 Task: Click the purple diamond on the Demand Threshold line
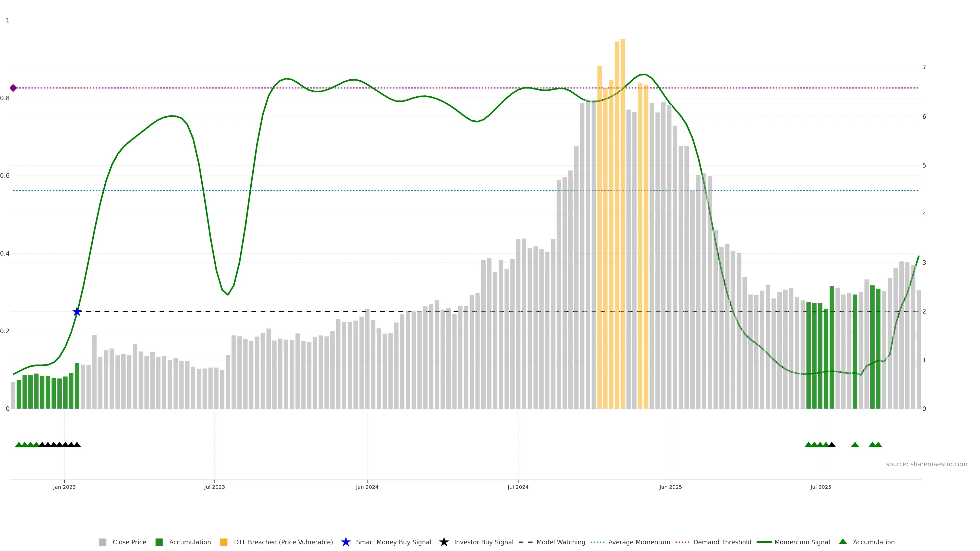(x=13, y=88)
